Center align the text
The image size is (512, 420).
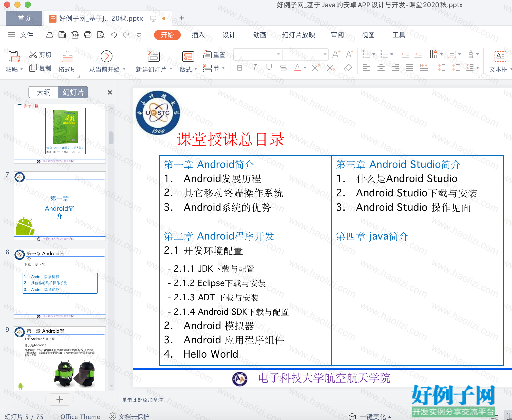tap(381, 68)
